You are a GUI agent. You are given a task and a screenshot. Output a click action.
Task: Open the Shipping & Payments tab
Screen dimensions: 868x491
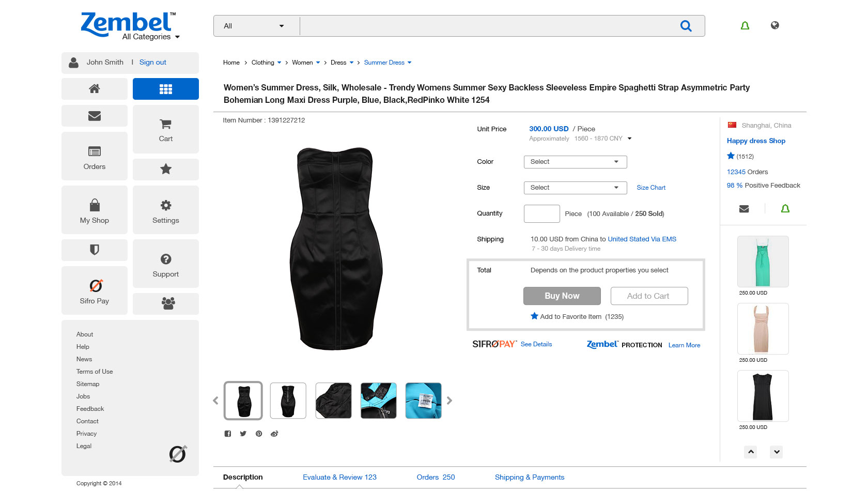[x=529, y=477]
